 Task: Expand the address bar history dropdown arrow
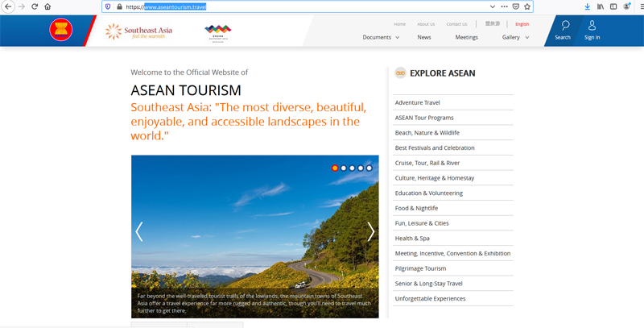click(493, 6)
